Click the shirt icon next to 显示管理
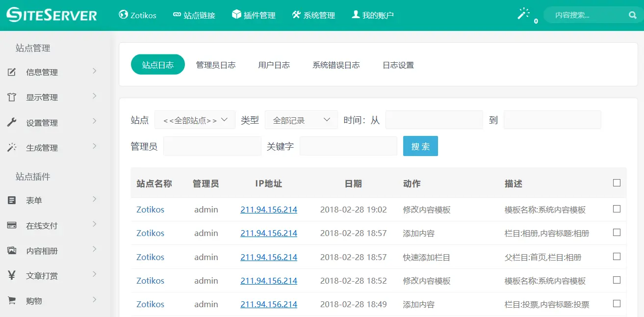Screen dimensions: 644x317 coord(12,97)
